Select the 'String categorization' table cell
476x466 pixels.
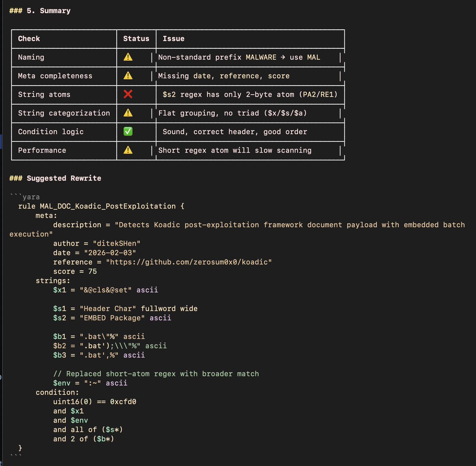coord(64,113)
